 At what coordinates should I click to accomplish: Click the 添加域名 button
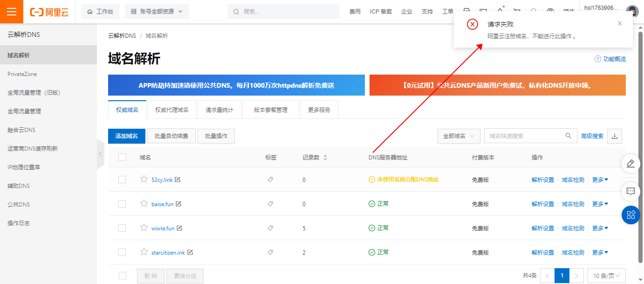coord(127,136)
